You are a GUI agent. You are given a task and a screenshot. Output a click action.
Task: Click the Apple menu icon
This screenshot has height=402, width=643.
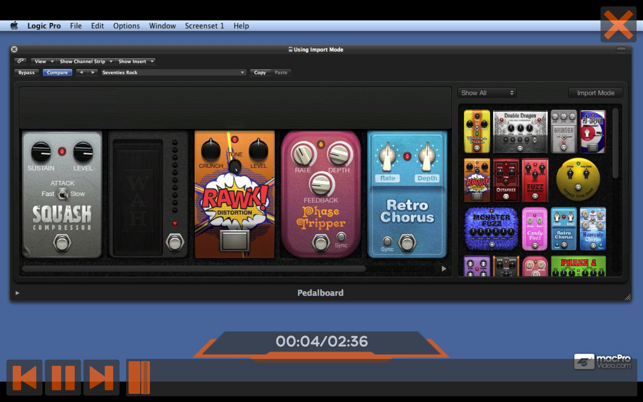click(x=14, y=26)
